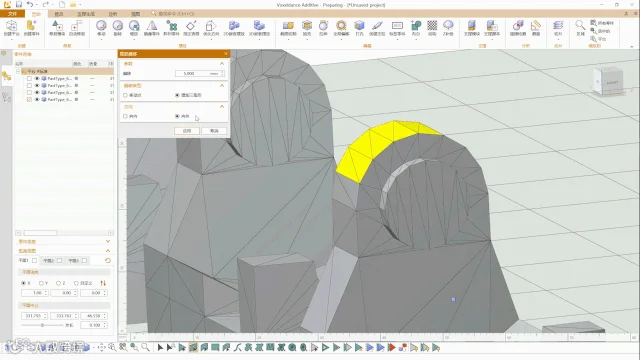Select the Rotate tool in ribbon
The height and width of the screenshot is (360, 640).
tap(118, 28)
